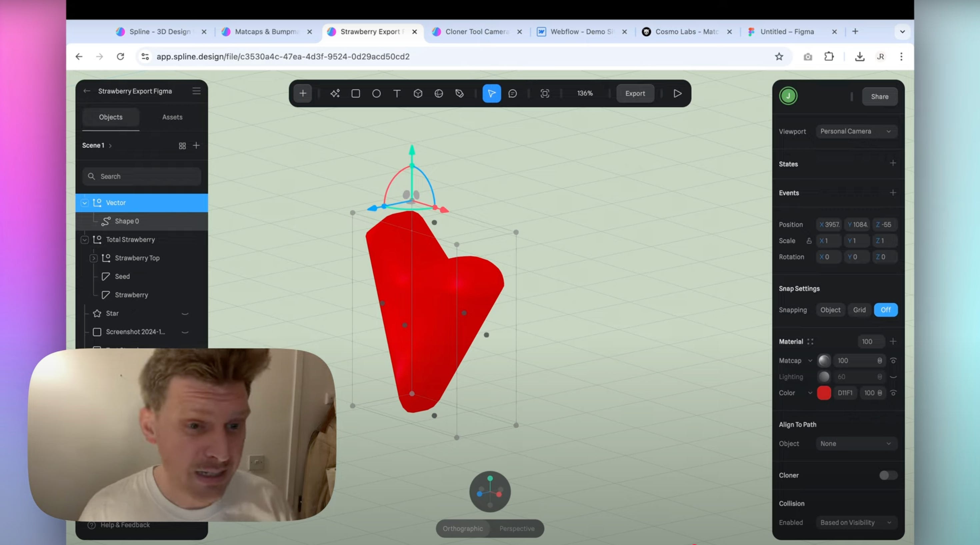Switch to Perspective camera mode
This screenshot has width=980, height=545.
[x=517, y=529]
